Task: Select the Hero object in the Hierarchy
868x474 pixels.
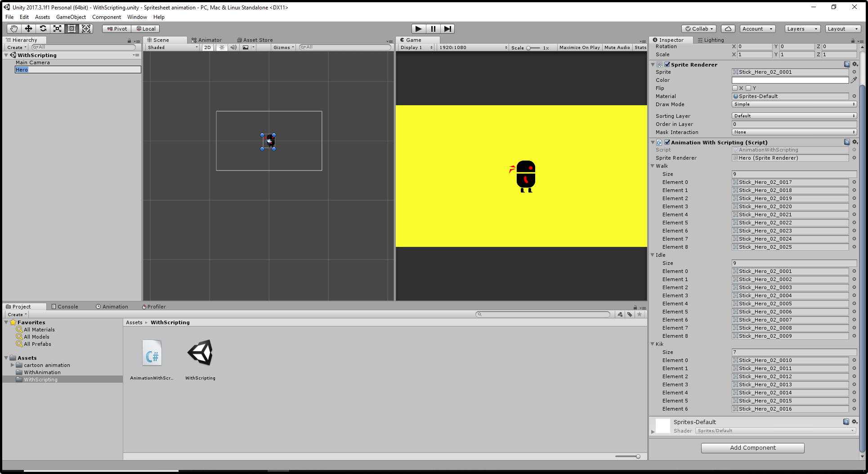Action: (22, 69)
